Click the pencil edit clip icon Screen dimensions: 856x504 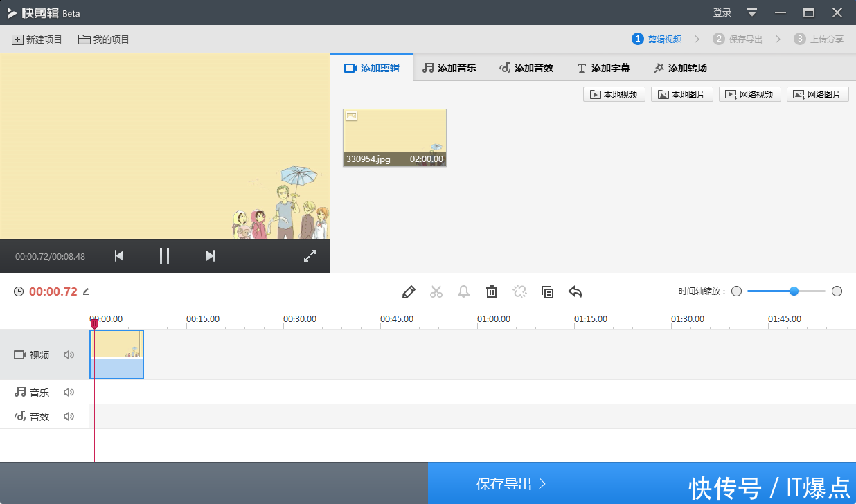(409, 292)
